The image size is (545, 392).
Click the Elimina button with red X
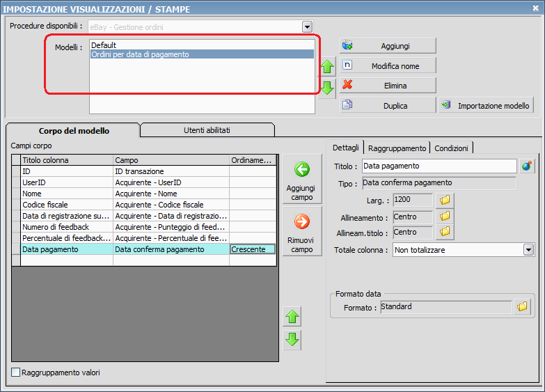click(388, 86)
